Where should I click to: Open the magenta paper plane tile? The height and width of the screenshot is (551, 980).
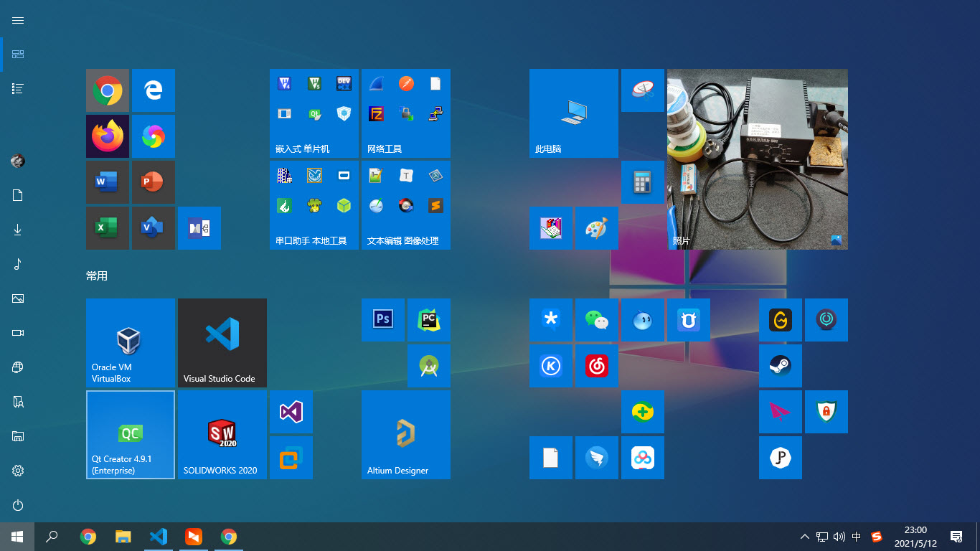[x=781, y=412]
